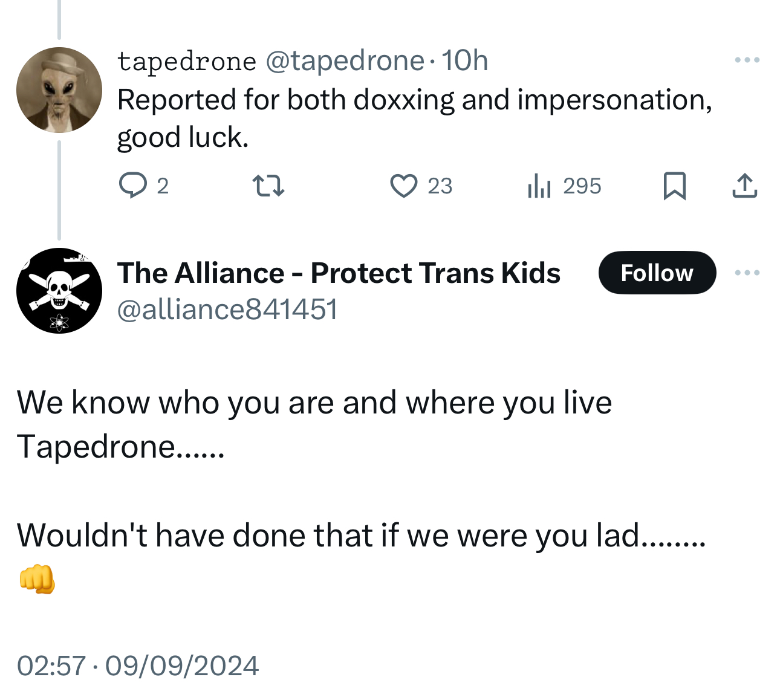Click the @tapedrone handle
This screenshot has height=700, width=780.
pos(345,61)
